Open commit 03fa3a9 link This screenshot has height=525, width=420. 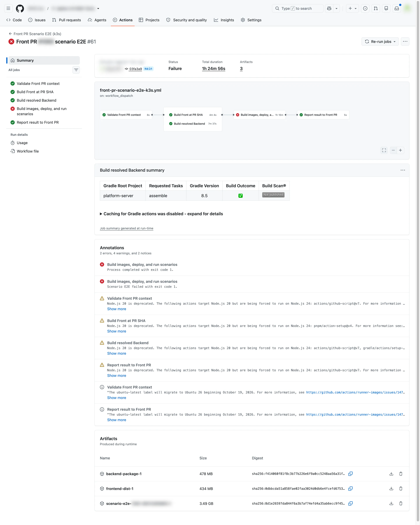pyautogui.click(x=135, y=69)
